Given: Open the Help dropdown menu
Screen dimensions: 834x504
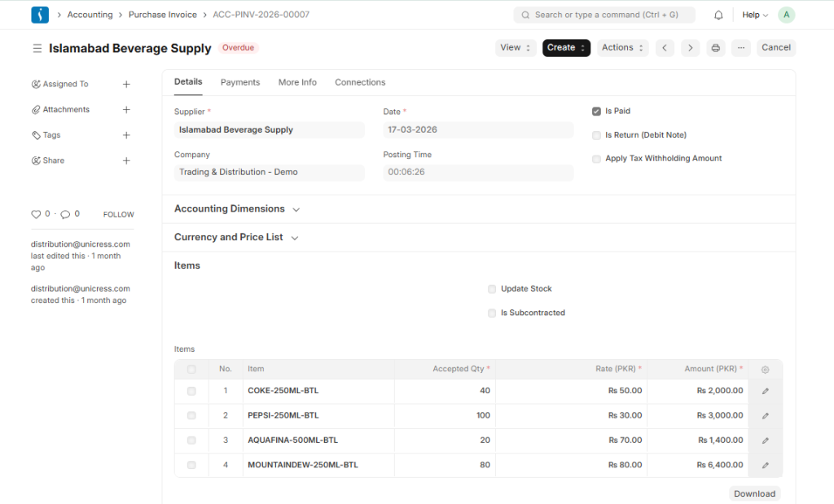Looking at the screenshot, I should [x=755, y=15].
